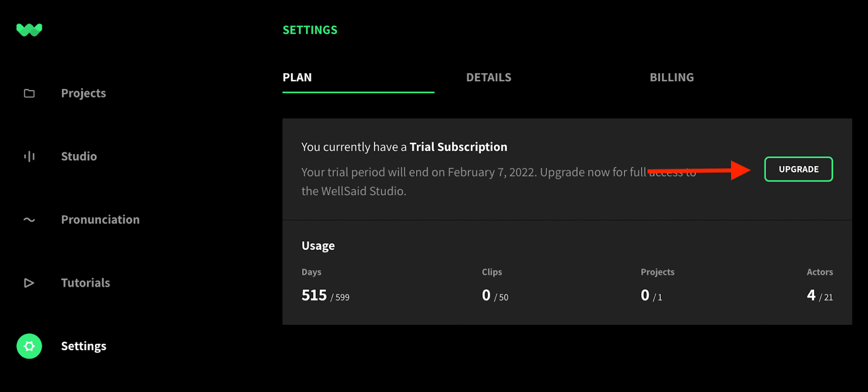This screenshot has height=392, width=868.
Task: Click the green WellSaid logo icon
Action: coord(29,30)
